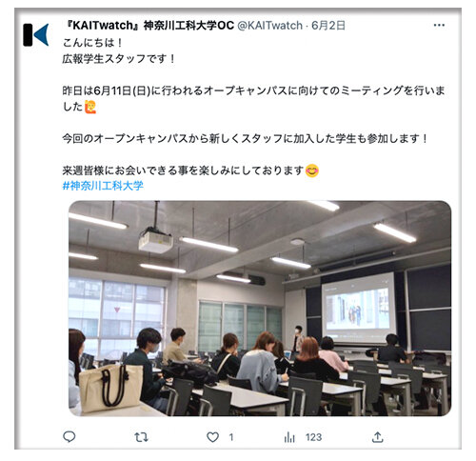Like the tweet with heart icon
This screenshot has width=476, height=461.
212,437
